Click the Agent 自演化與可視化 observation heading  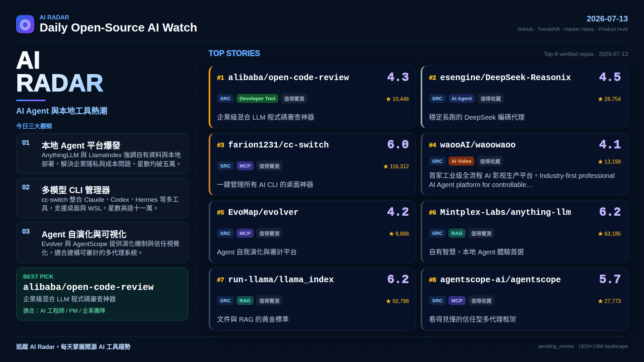tap(84, 234)
